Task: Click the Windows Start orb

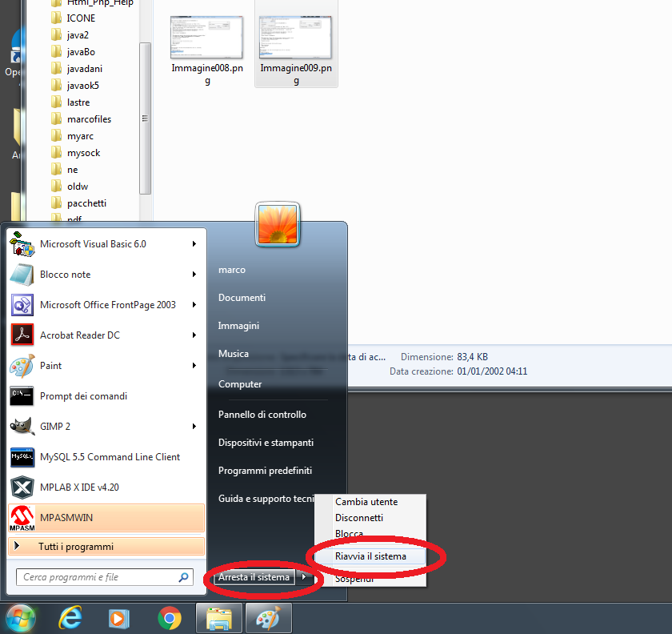Action: pos(21,618)
